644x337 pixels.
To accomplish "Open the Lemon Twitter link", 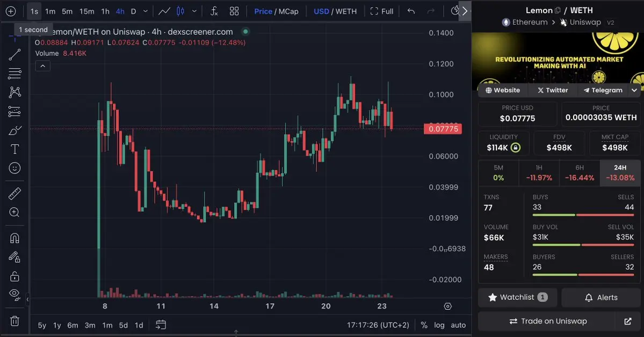I will [x=553, y=90].
